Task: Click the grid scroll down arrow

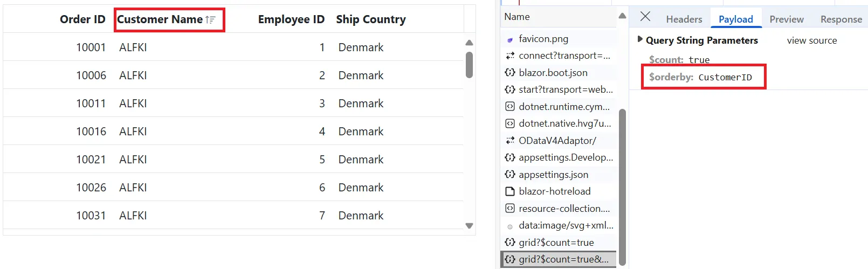Action: click(x=469, y=226)
